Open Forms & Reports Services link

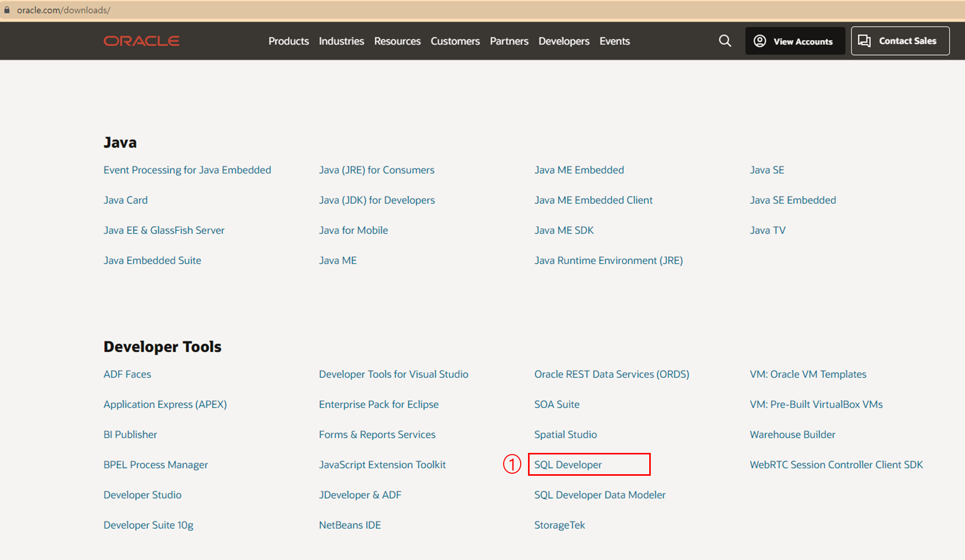click(377, 435)
